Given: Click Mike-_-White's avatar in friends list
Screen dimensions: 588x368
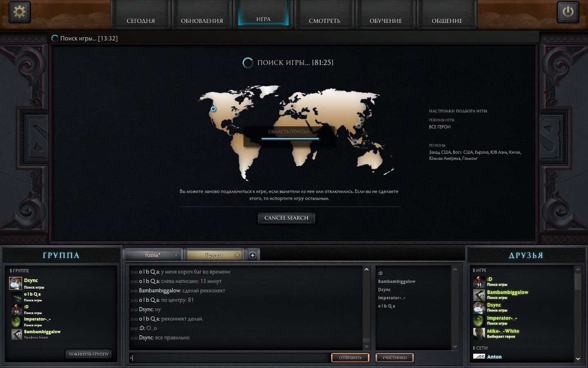Looking at the screenshot, I should pos(479,334).
